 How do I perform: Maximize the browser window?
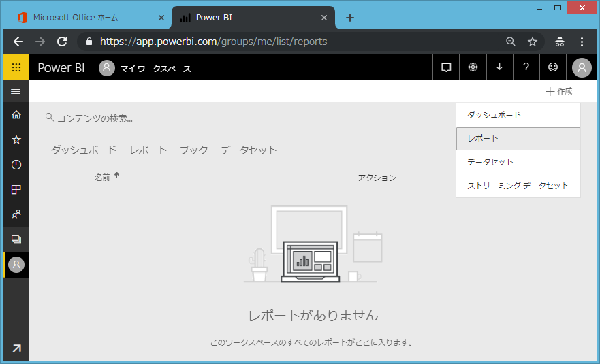coord(558,7)
